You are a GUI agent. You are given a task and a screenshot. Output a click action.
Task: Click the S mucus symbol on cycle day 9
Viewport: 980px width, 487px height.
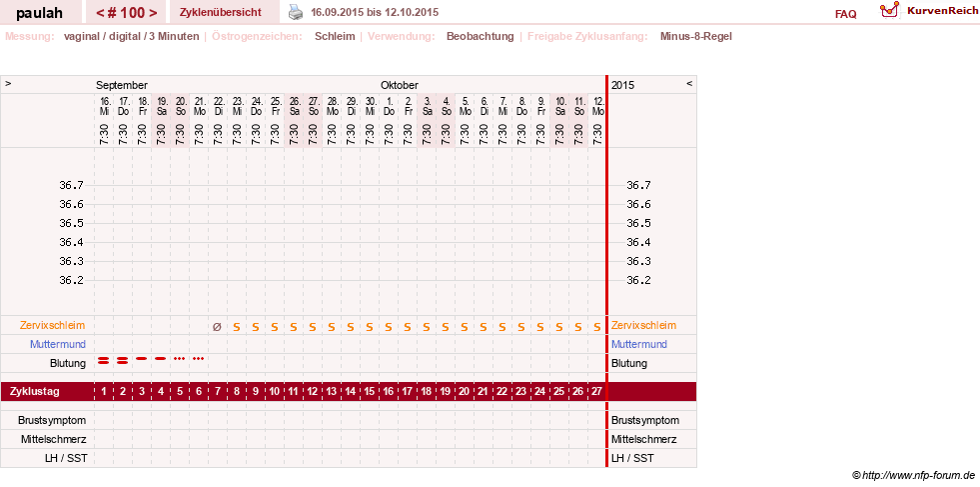tap(255, 327)
